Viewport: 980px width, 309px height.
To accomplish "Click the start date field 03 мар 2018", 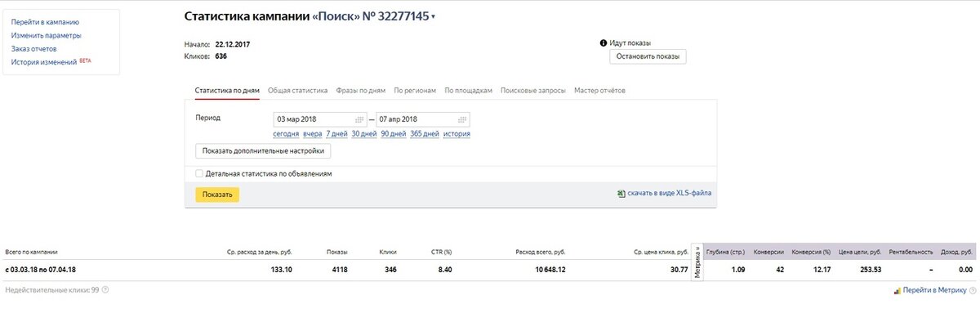I will 319,119.
